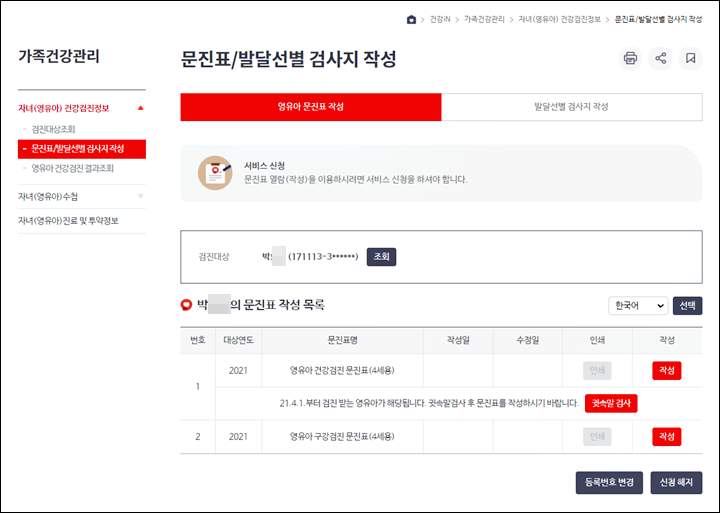Click 작성 for 영유아 구강검진 문진표
Viewport: 720px width, 513px height.
(x=667, y=437)
